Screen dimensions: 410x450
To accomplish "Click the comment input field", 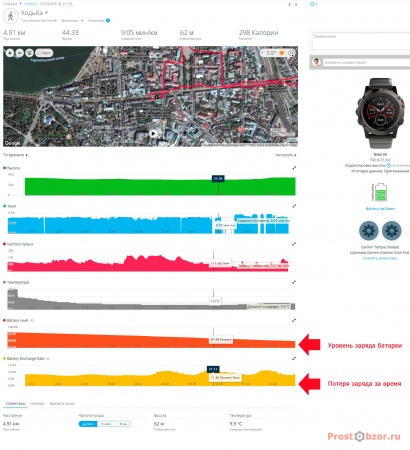I will coord(366,62).
